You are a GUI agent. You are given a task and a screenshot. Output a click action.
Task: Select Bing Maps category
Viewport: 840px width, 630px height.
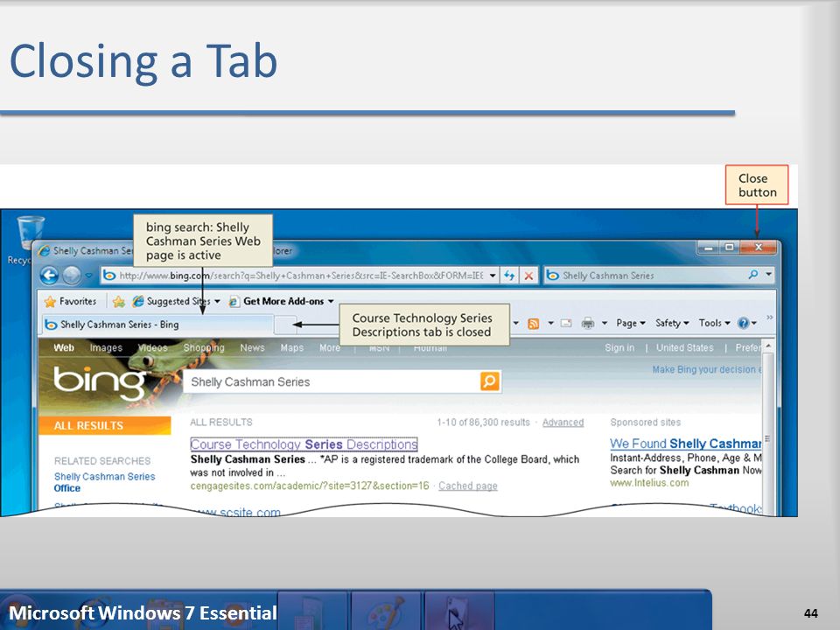[292, 347]
